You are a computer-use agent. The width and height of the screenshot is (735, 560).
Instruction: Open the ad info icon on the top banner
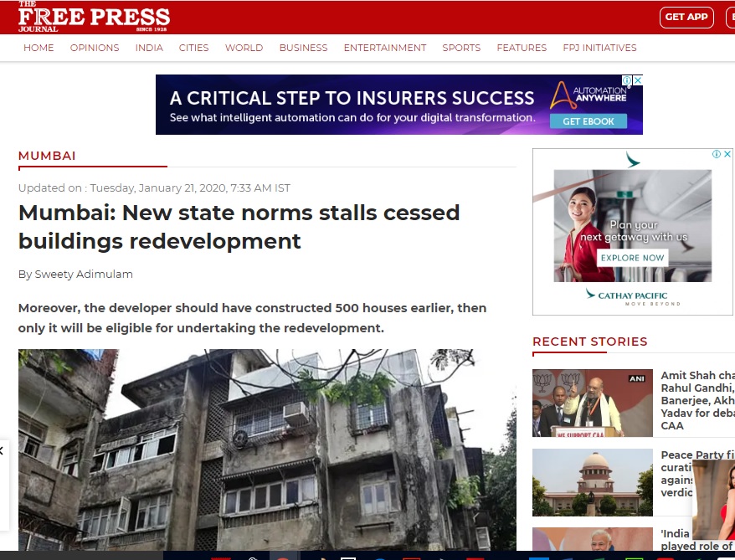click(627, 80)
